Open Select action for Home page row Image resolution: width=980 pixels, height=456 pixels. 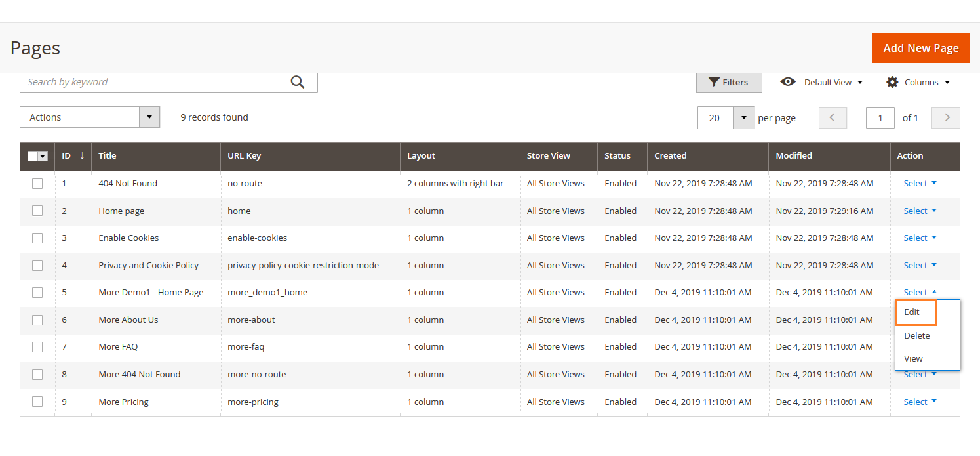point(920,211)
